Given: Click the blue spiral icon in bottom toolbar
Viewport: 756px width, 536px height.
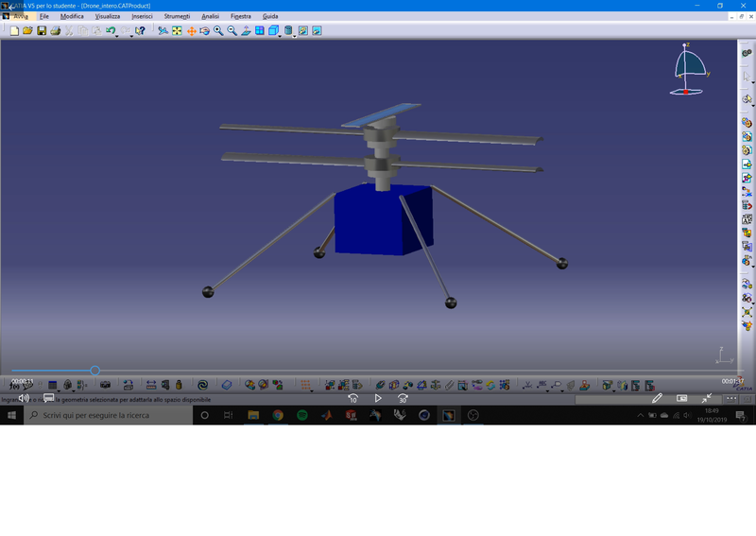Looking at the screenshot, I should 202,385.
